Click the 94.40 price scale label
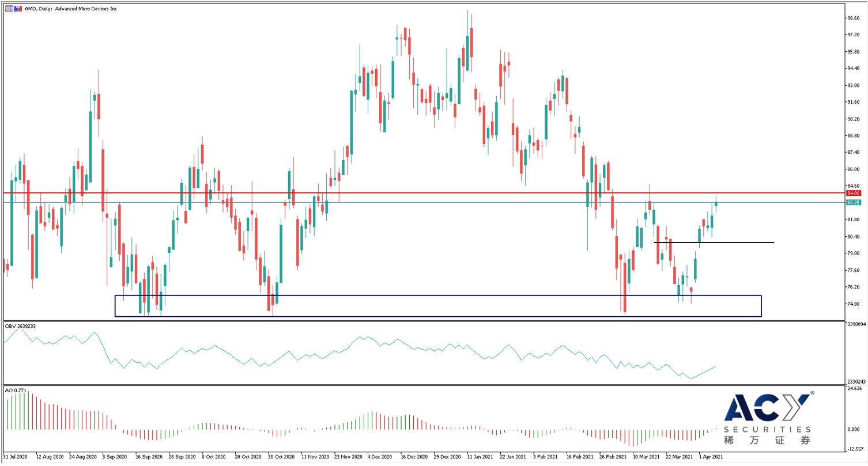This screenshot has height=466, width=868. [x=853, y=69]
